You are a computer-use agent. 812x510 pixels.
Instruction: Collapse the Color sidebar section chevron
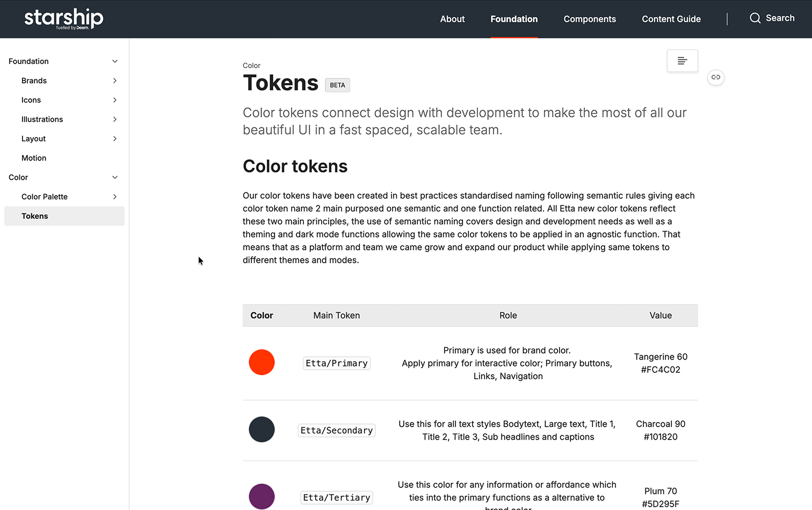tap(115, 177)
